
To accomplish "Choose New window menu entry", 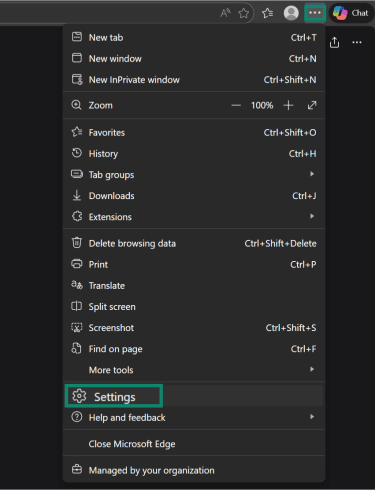I will tap(194, 59).
